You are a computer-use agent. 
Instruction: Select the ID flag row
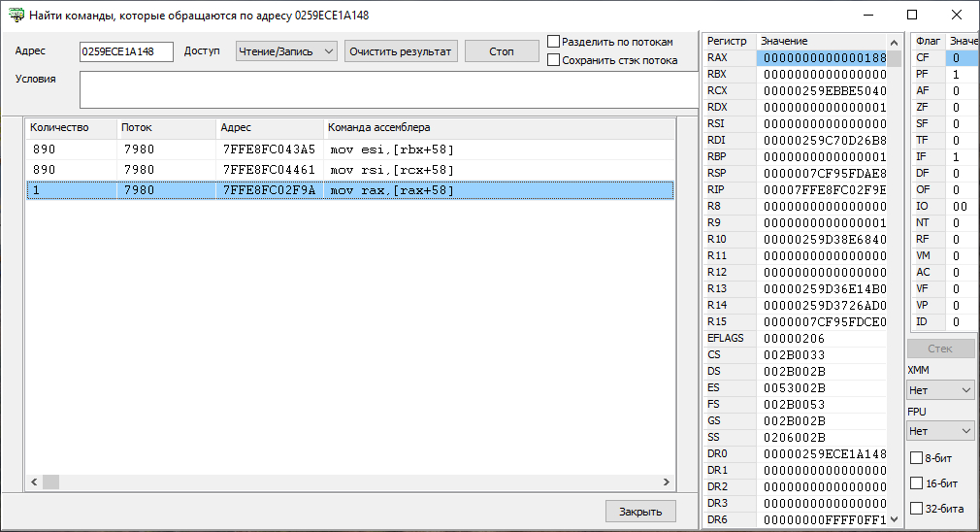pyautogui.click(x=944, y=321)
